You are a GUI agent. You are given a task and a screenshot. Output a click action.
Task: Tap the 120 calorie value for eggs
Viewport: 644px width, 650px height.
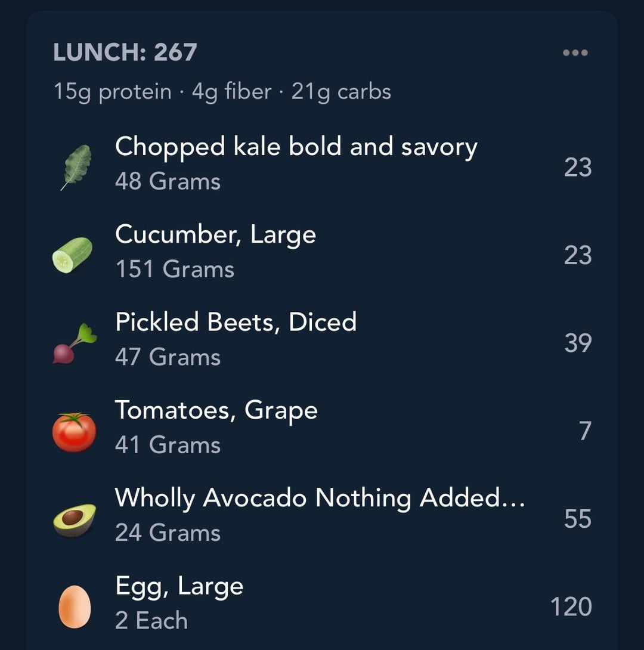[571, 607]
